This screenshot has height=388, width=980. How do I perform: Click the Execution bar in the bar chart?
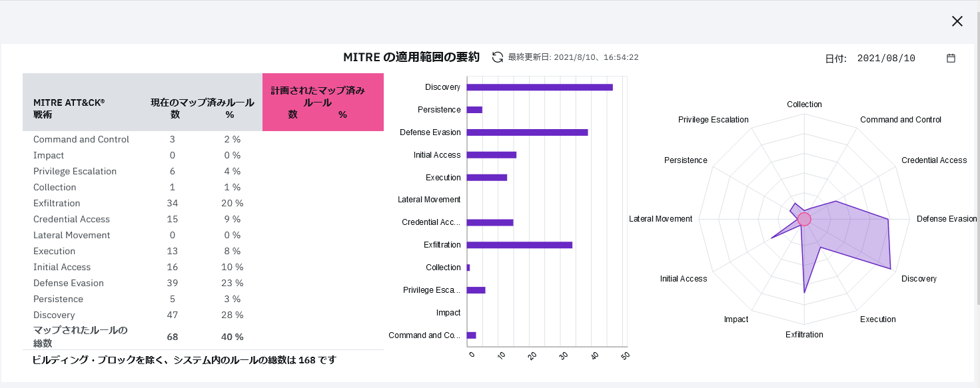pos(487,178)
